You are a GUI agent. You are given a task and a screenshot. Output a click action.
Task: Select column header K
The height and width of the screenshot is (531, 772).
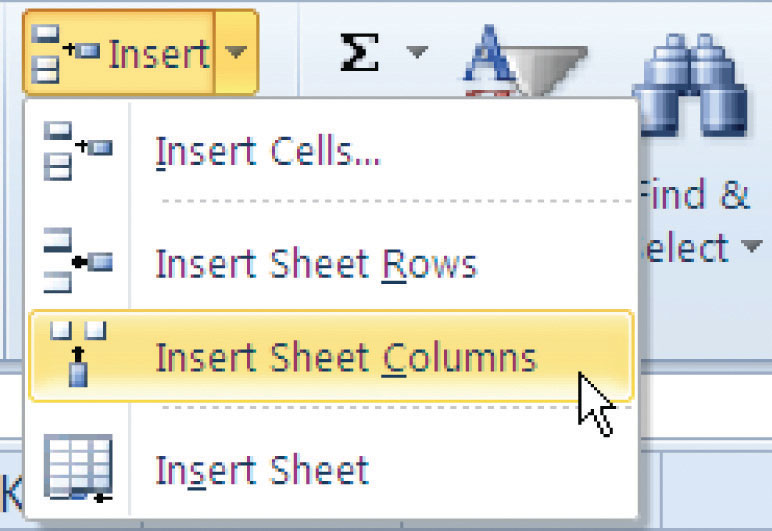tap(11, 492)
